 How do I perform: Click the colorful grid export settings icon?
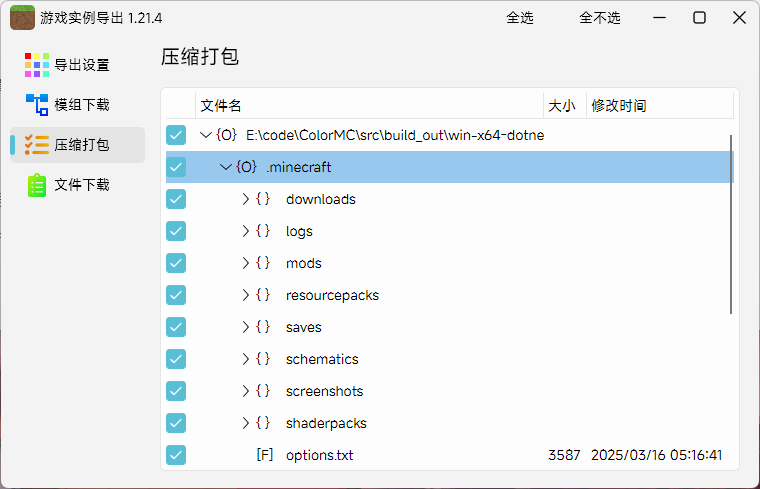37,65
